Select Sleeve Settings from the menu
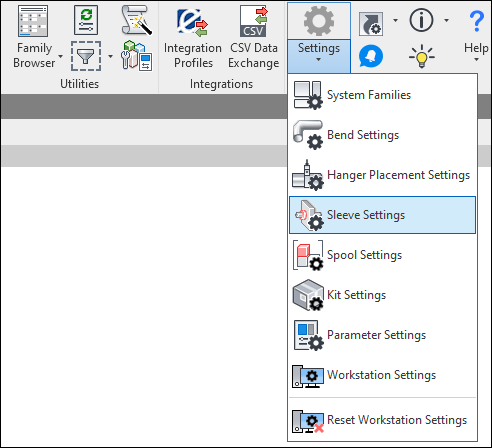Image resolution: width=492 pixels, height=448 pixels. point(382,215)
